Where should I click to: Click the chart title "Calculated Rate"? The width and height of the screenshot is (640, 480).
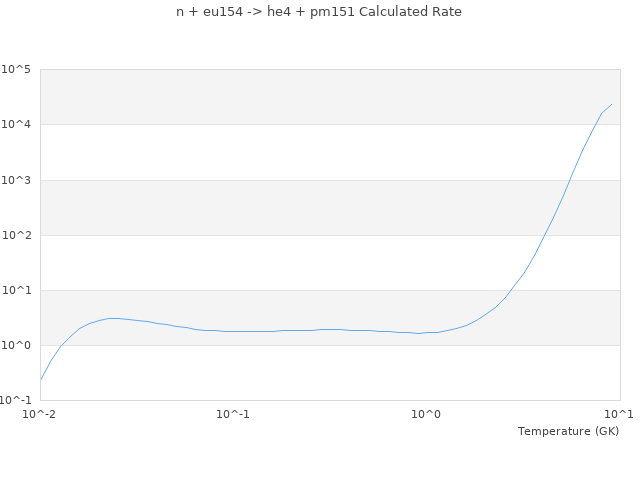coord(319,12)
